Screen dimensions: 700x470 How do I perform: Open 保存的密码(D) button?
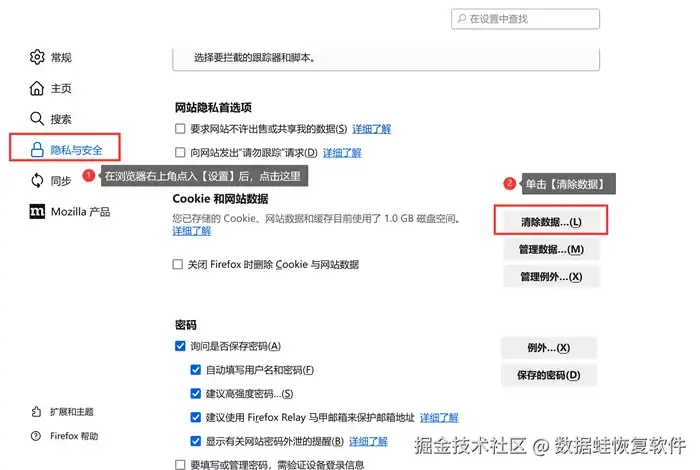click(549, 375)
